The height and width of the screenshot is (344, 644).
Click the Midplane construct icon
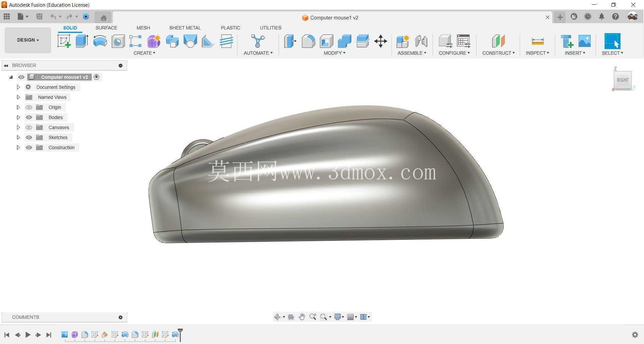(x=498, y=41)
